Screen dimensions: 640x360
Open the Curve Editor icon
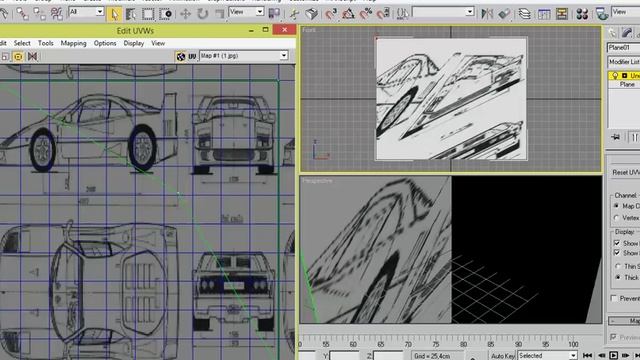coord(544,14)
